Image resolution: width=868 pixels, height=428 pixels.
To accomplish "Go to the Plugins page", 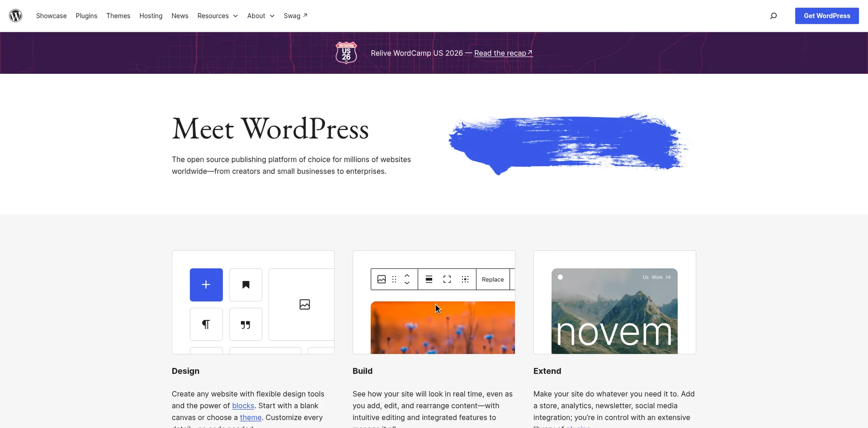I will click(x=86, y=16).
